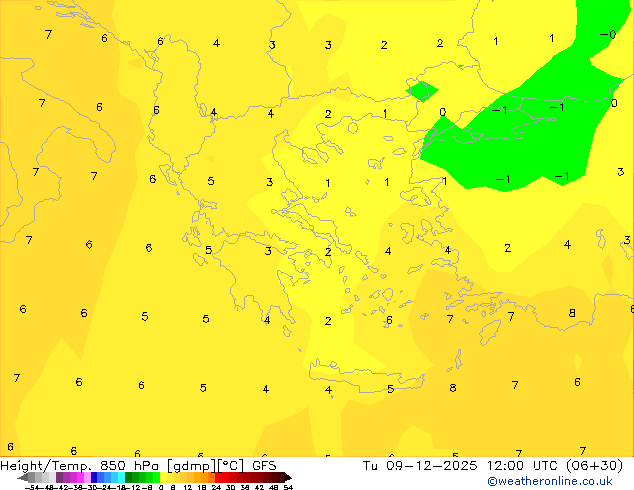Click the '-54' legend scale label
This screenshot has height=490, width=634.
coord(32,487)
